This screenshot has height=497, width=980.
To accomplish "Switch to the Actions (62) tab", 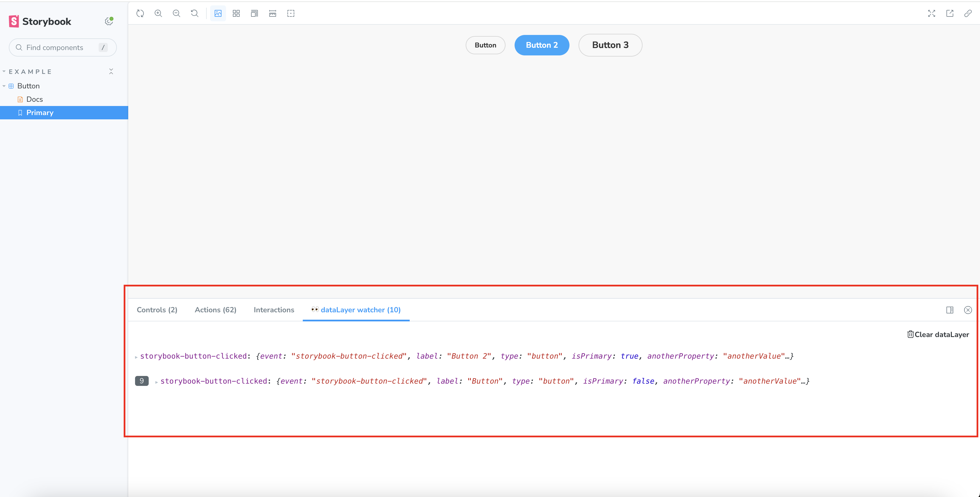I will click(x=215, y=309).
